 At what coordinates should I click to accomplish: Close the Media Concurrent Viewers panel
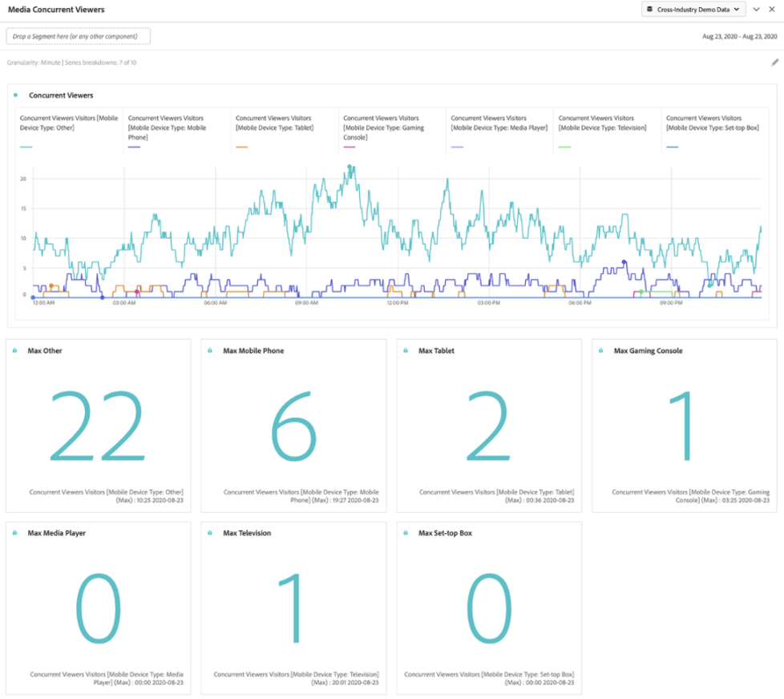pos(772,10)
